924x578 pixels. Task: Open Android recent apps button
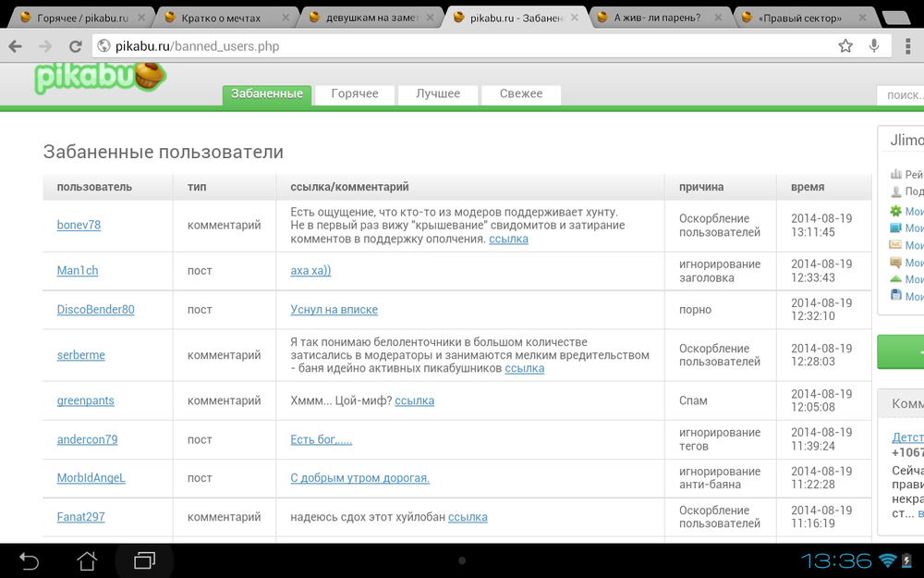click(144, 560)
